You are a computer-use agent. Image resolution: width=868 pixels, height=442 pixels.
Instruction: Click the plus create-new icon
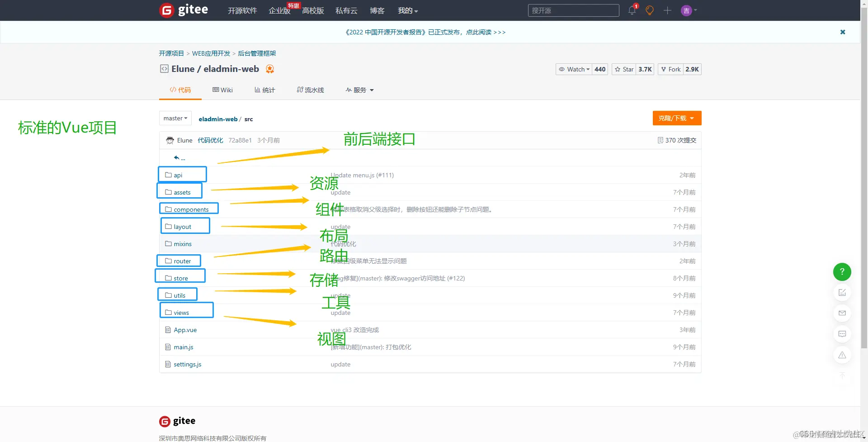coord(667,10)
